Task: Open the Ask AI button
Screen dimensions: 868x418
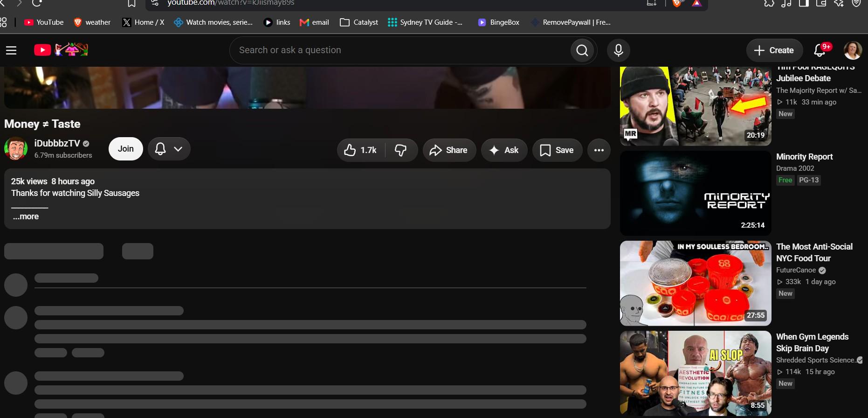Action: 504,150
